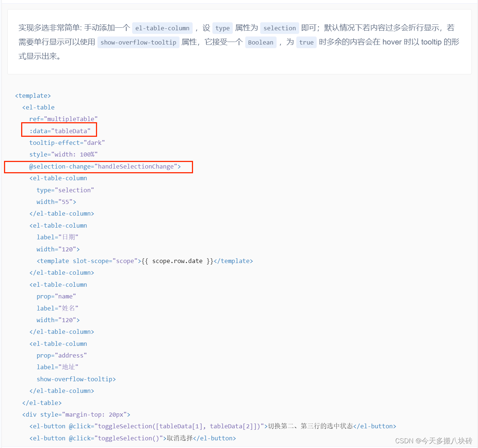478x448 pixels.
Task: Click the Boolean inline code badge
Action: pos(261,42)
